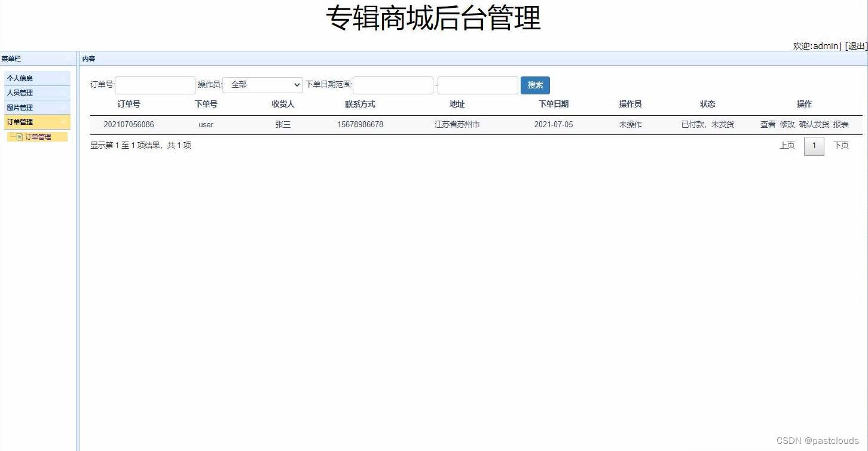
Task: Sort by the 下单日期 column header
Action: tap(554, 104)
